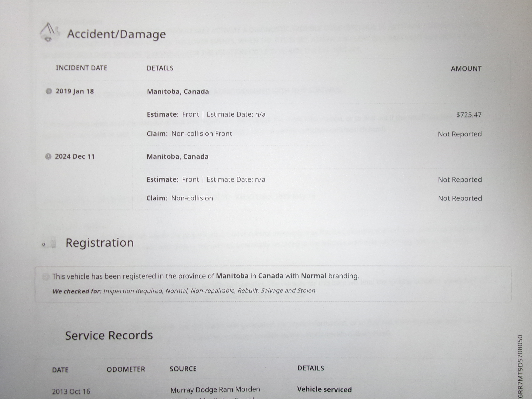The image size is (532, 399).
Task: Click the Accident/Damage section heading
Action: [x=116, y=34]
